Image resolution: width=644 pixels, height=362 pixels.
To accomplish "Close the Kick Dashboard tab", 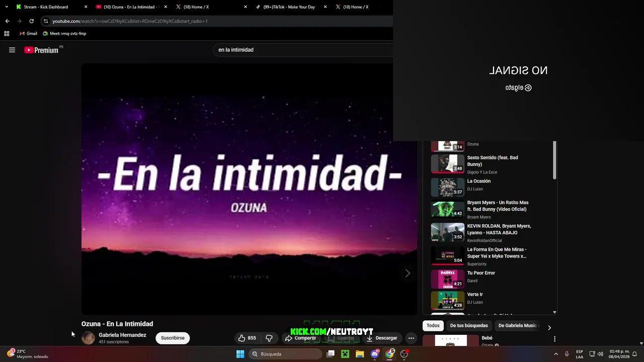I will click(86, 7).
